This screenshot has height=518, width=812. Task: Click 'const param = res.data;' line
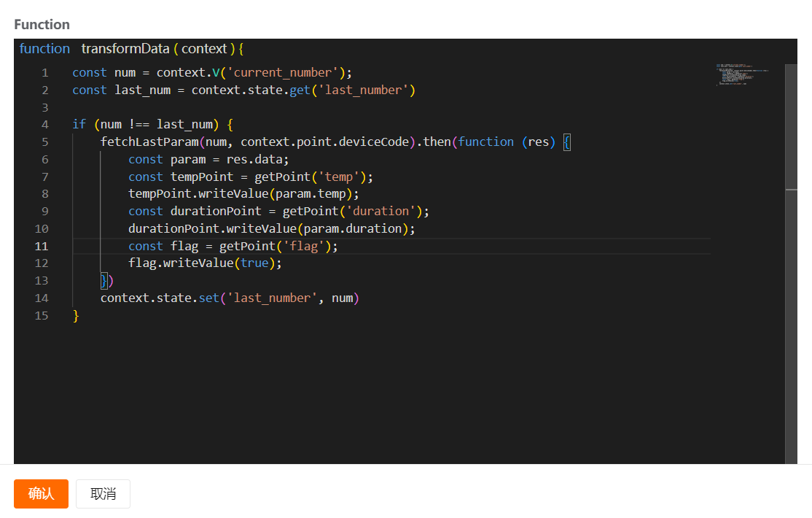tap(208, 159)
